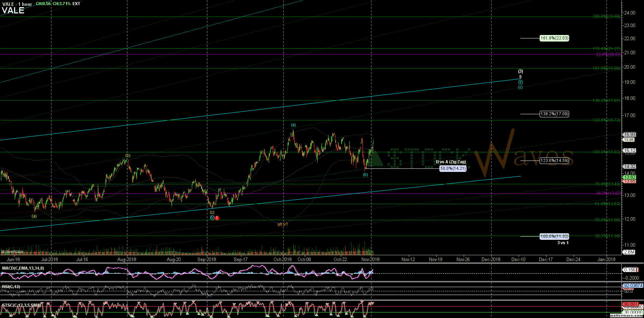Click the RSI(C,13) indicator label
The image size is (644, 318).
tap(11, 287)
